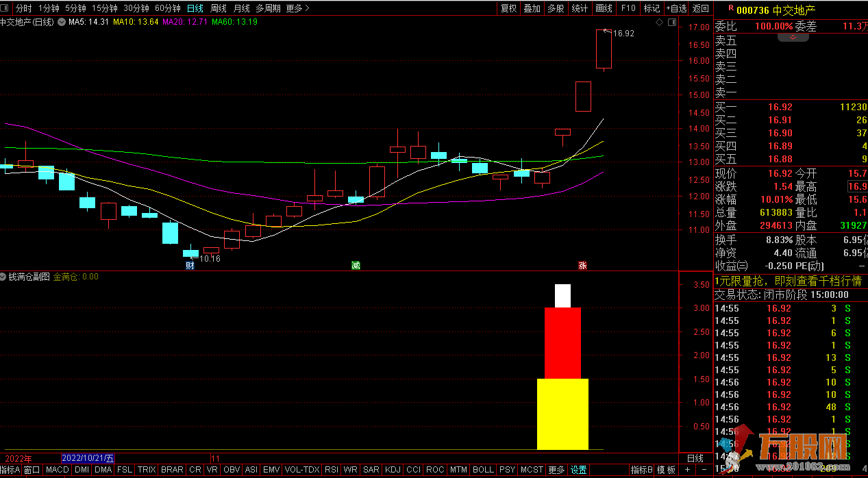
Task: Open the 多周期 multi-period view
Action: (x=268, y=8)
